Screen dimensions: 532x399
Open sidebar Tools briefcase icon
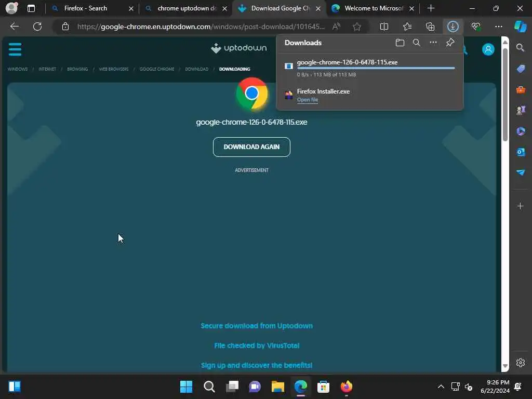(x=521, y=89)
